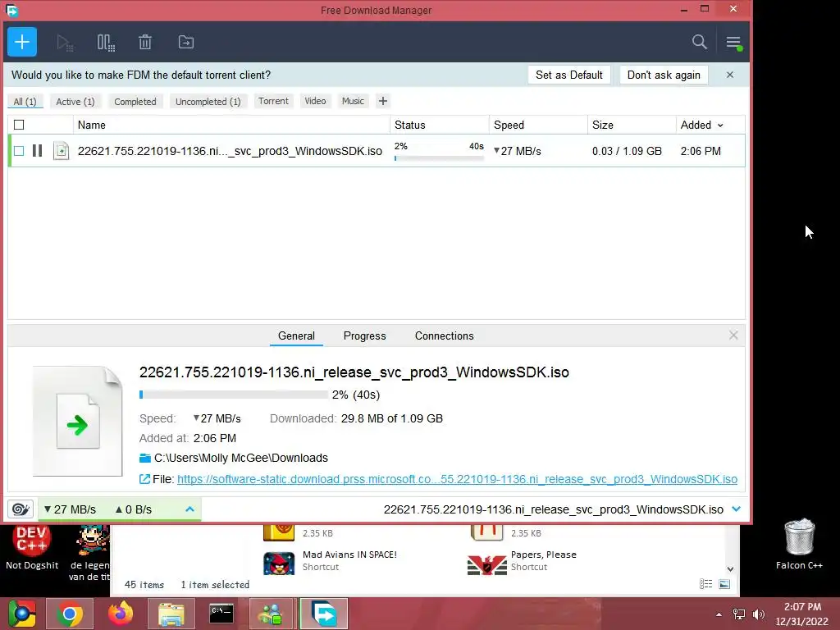Click Set as Default button
Screen dimensions: 840x630
(x=569, y=75)
